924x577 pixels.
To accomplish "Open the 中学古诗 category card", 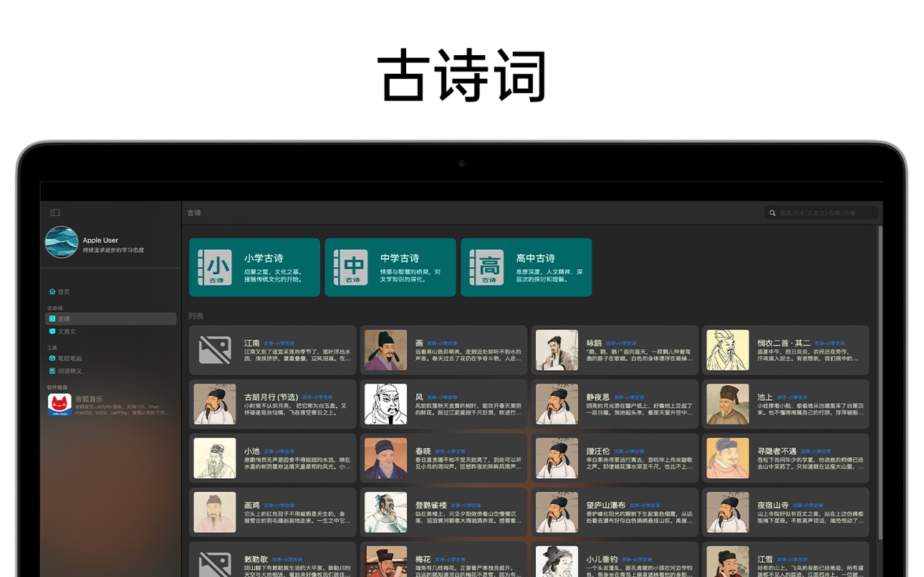I will pyautogui.click(x=390, y=267).
